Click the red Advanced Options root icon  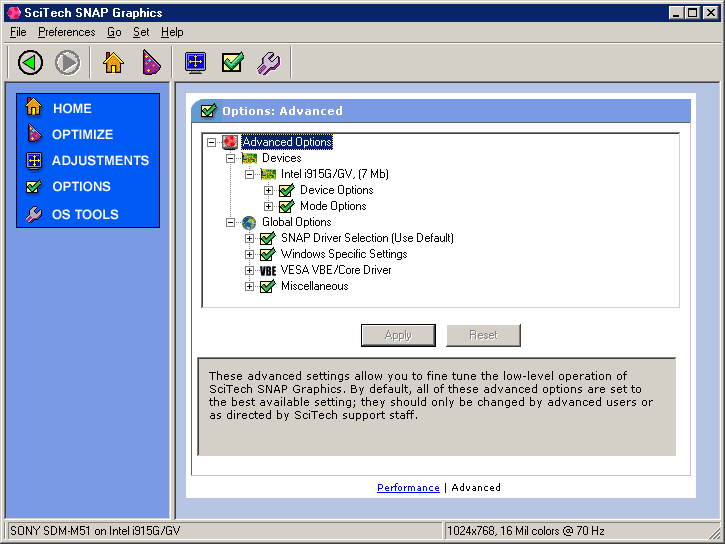(230, 142)
